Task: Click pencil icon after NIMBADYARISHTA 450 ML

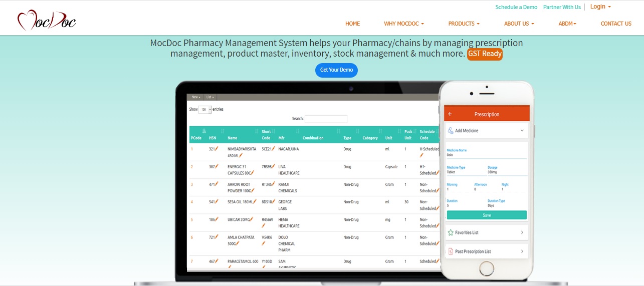Action: click(x=241, y=155)
